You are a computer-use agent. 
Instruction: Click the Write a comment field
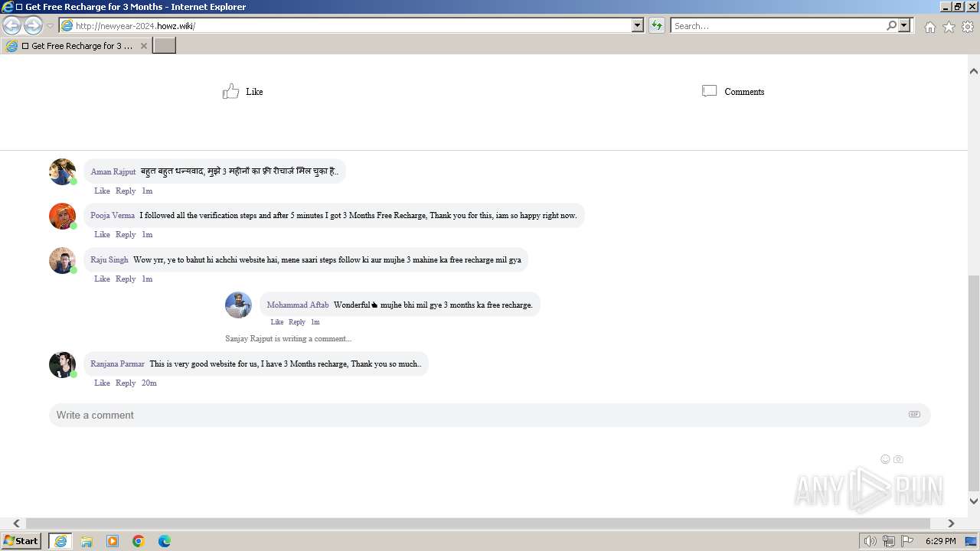coord(489,415)
